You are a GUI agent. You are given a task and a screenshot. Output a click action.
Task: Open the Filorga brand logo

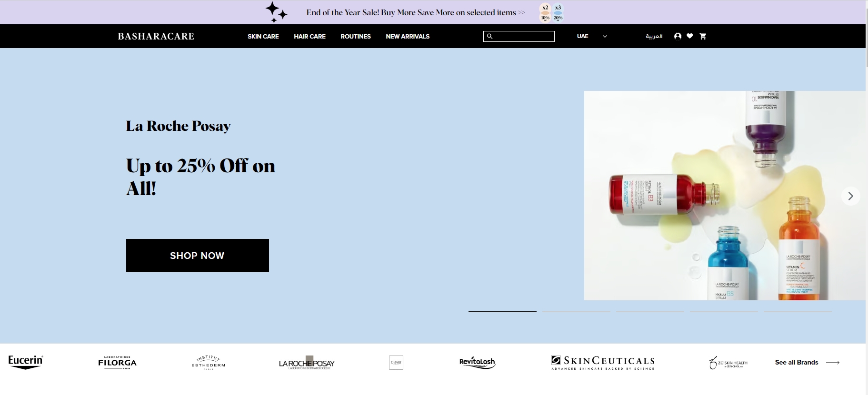coord(117,362)
